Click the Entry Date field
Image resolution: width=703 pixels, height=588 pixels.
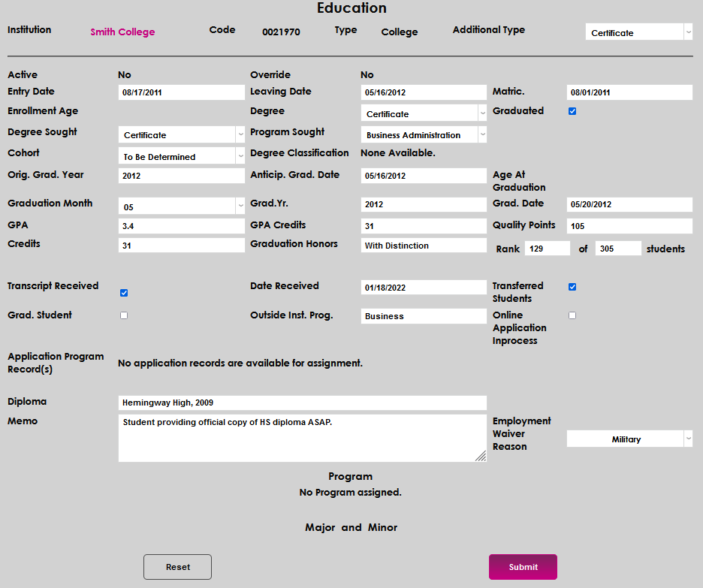(182, 92)
